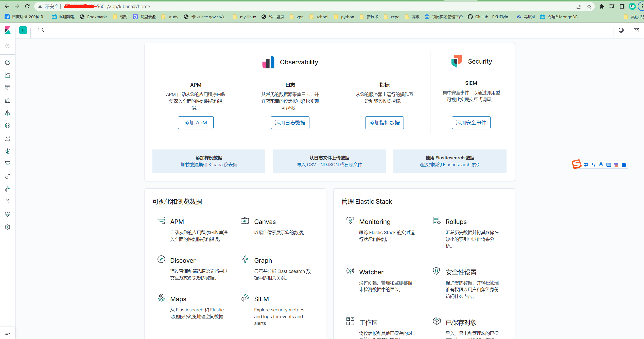Click the Kibana logo
The image size is (644, 339).
pyautogui.click(x=8, y=30)
